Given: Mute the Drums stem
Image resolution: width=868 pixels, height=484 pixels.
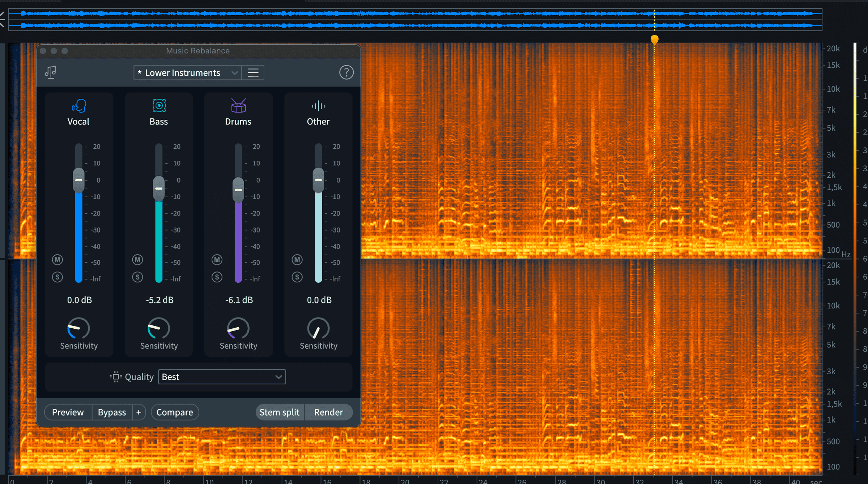Looking at the screenshot, I should coord(217,260).
